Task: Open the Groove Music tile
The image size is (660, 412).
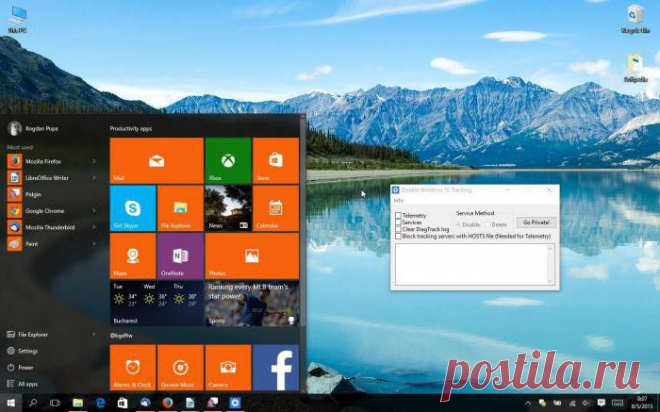Action: [181, 367]
